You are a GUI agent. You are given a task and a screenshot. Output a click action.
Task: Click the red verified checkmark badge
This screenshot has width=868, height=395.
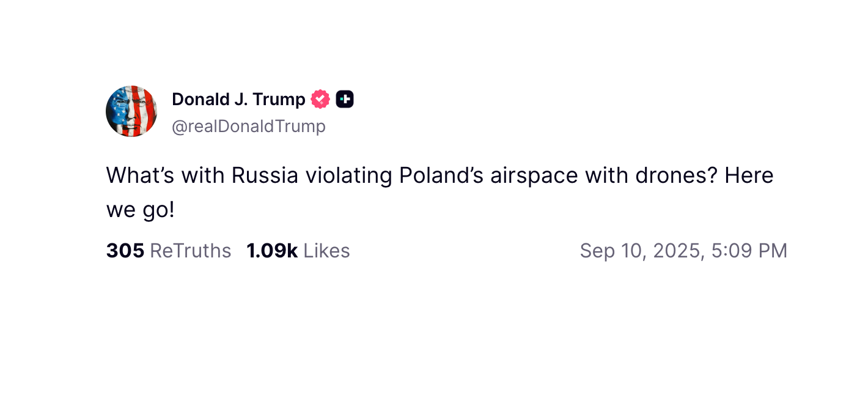click(x=320, y=99)
